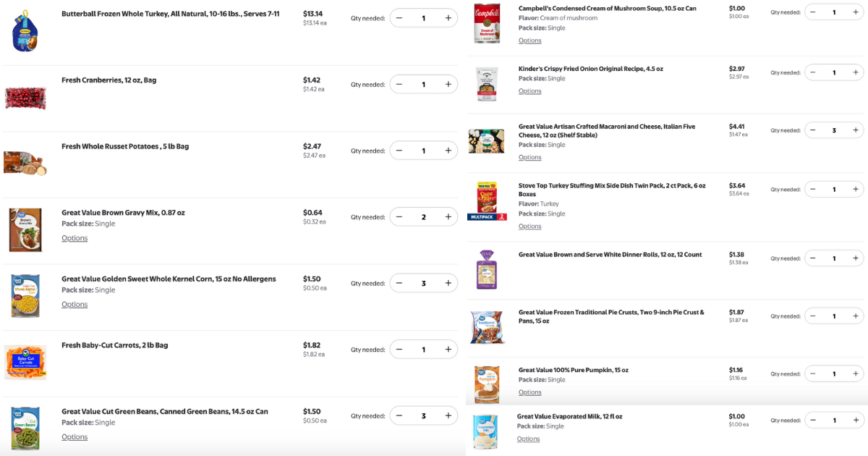This screenshot has height=456, width=868.
Task: Click the Fresh Cranberries product thumbnail
Action: [x=25, y=97]
